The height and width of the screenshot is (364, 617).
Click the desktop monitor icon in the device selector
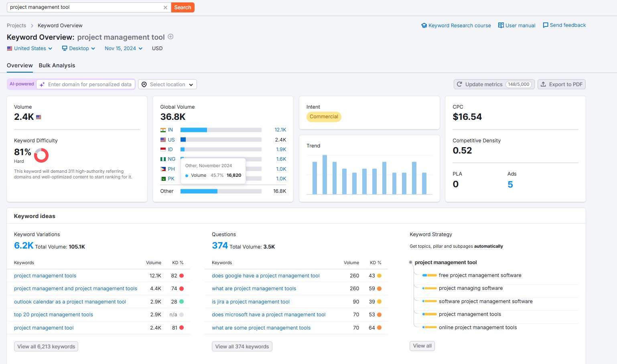pos(65,48)
